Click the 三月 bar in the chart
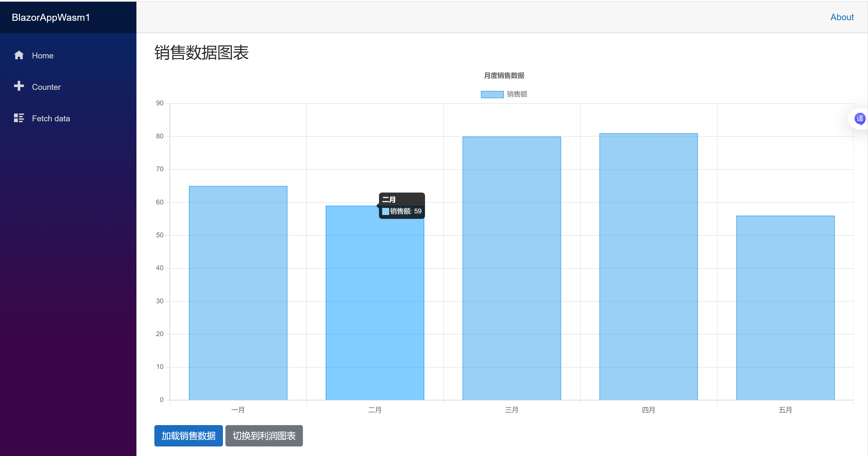 coord(511,268)
